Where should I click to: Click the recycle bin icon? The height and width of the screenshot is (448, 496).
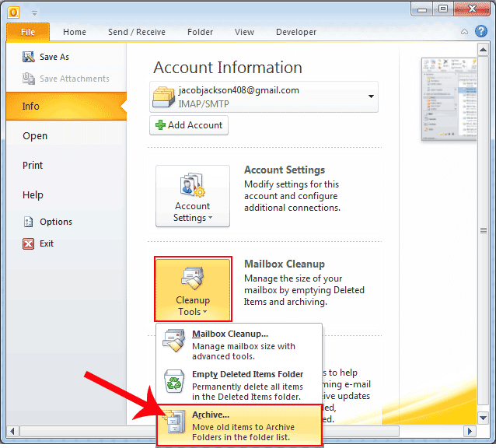(x=174, y=382)
